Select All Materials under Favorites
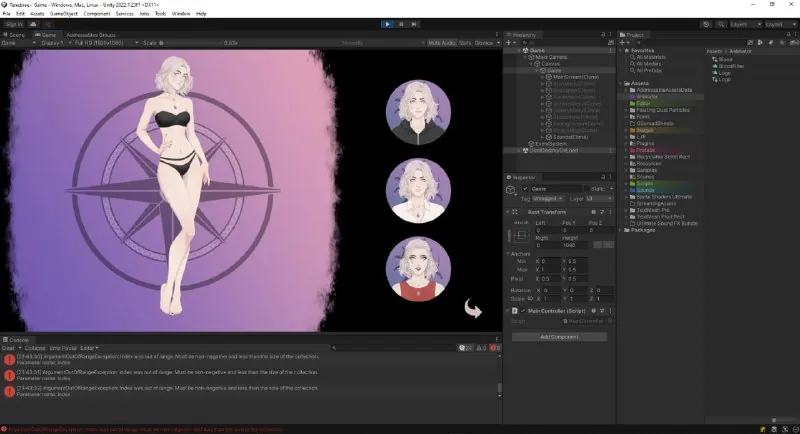 tap(648, 57)
